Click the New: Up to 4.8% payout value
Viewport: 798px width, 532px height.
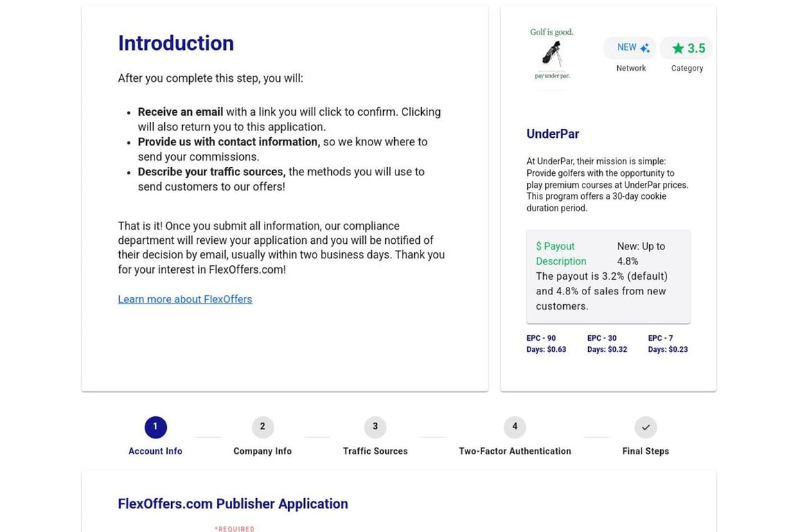click(x=641, y=254)
